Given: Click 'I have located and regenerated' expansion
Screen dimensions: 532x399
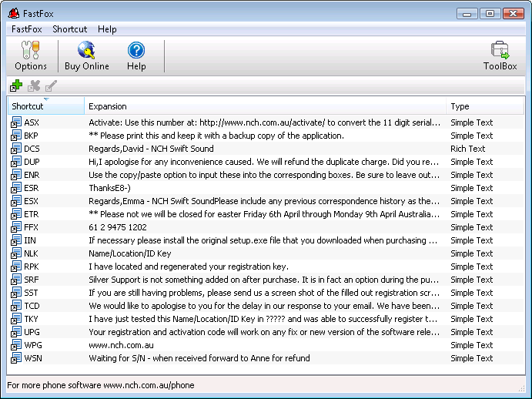Looking at the screenshot, I should pyautogui.click(x=189, y=267).
